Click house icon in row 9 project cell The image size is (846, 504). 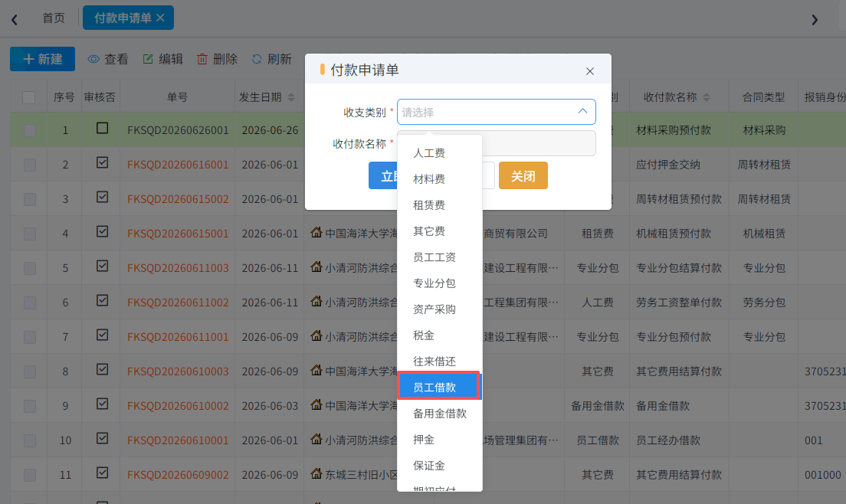coord(316,405)
